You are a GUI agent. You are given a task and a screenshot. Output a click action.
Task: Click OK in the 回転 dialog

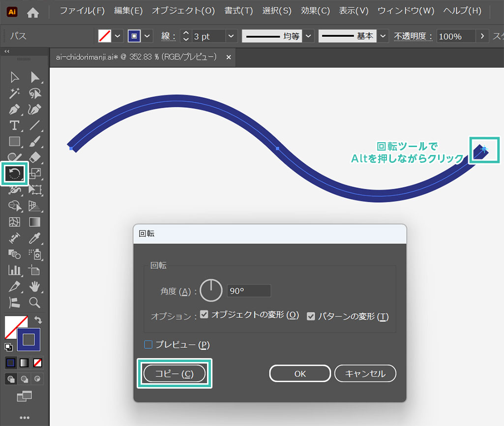click(x=300, y=373)
